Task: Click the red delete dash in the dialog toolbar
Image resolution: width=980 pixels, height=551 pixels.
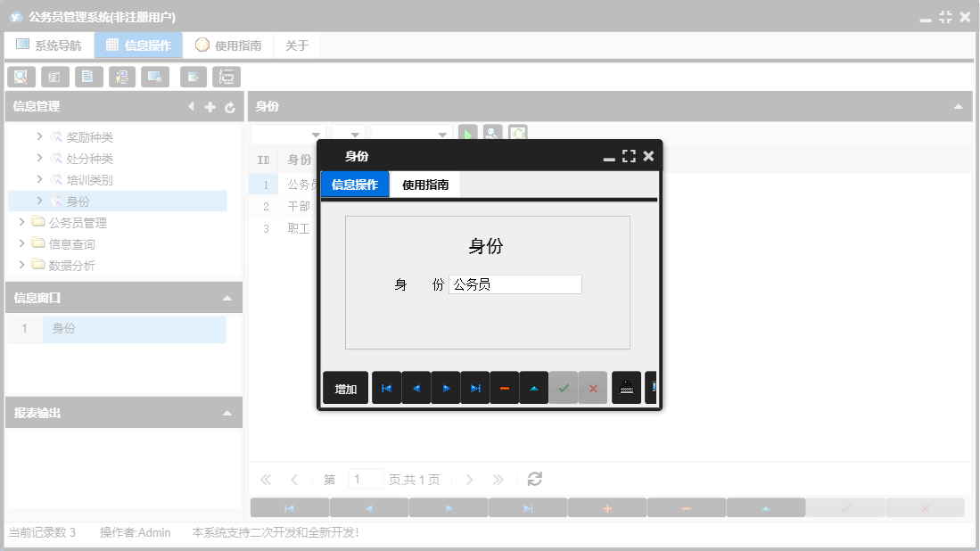Action: tap(505, 387)
